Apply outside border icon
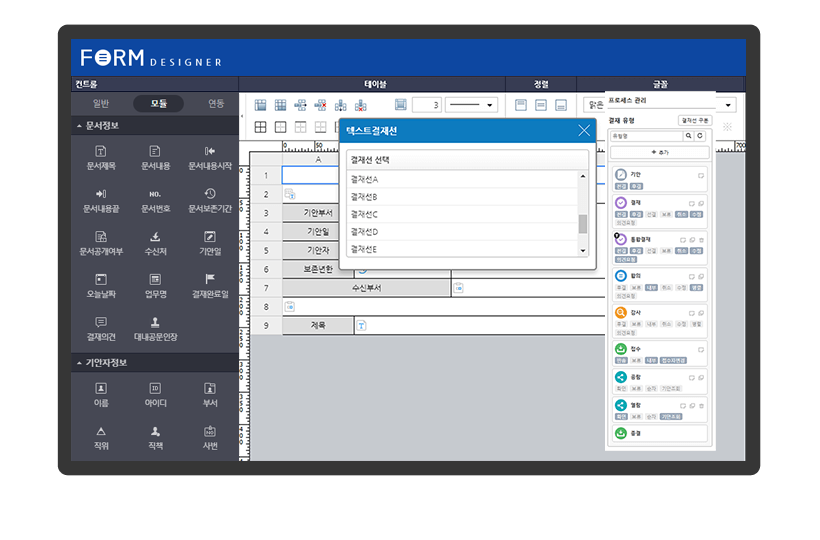 click(280, 127)
